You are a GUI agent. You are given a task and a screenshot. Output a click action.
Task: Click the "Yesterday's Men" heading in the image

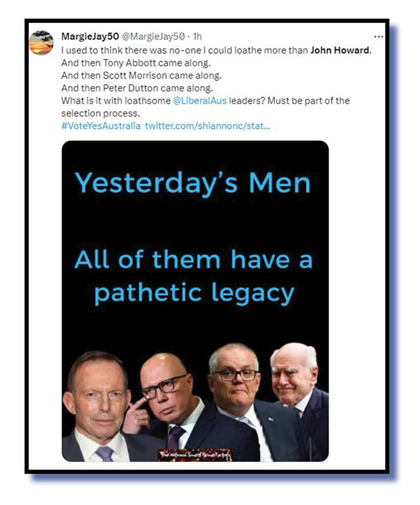[x=193, y=182]
